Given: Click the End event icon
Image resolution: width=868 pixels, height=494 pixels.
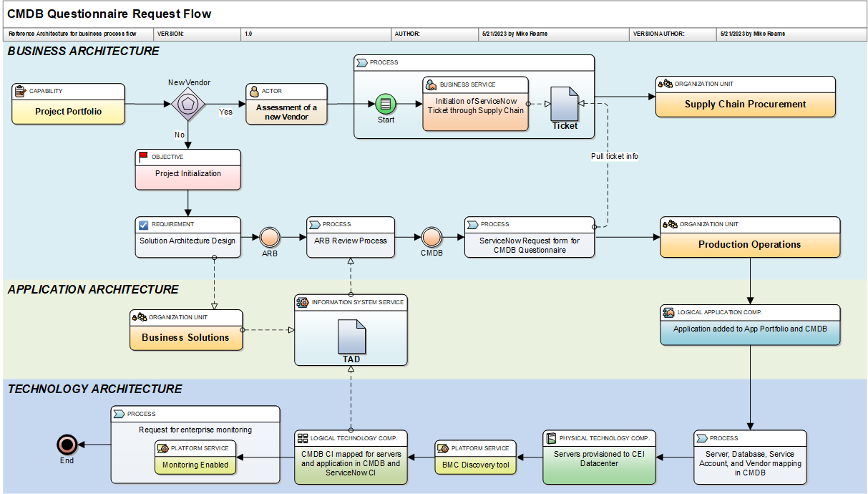Looking at the screenshot, I should 67,445.
